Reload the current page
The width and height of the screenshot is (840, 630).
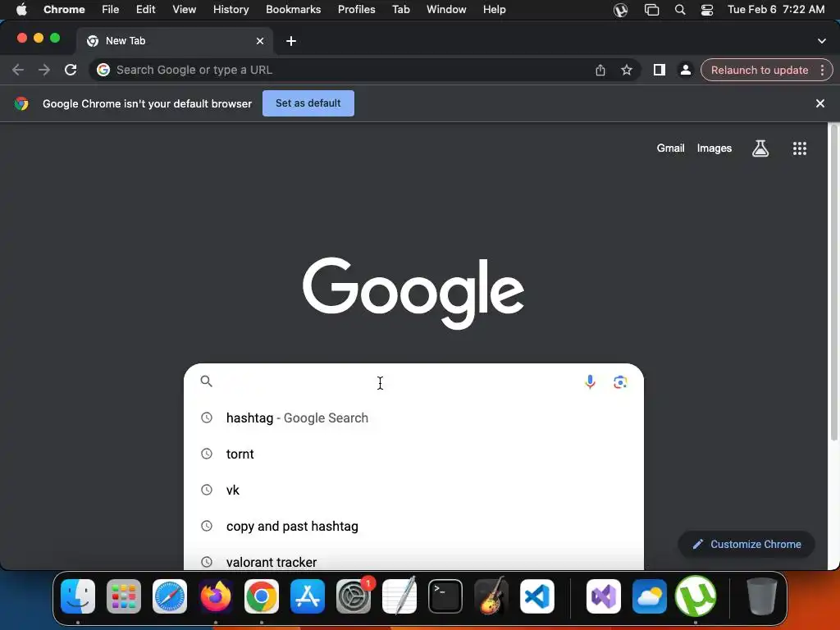pos(71,70)
